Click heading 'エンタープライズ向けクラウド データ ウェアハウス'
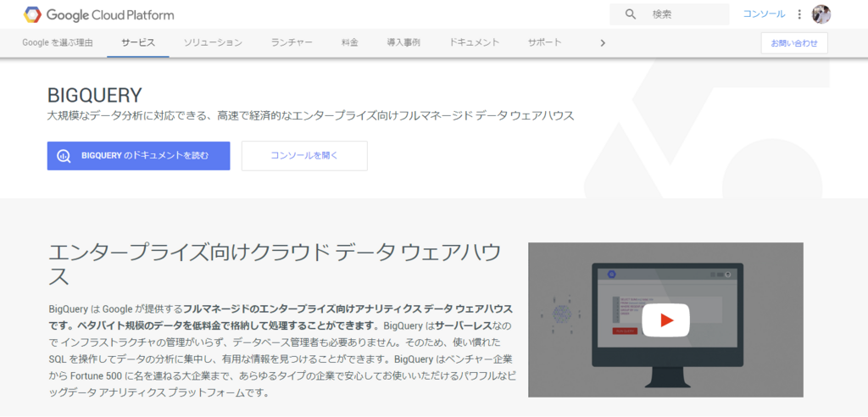This screenshot has height=417, width=868. coord(275,263)
